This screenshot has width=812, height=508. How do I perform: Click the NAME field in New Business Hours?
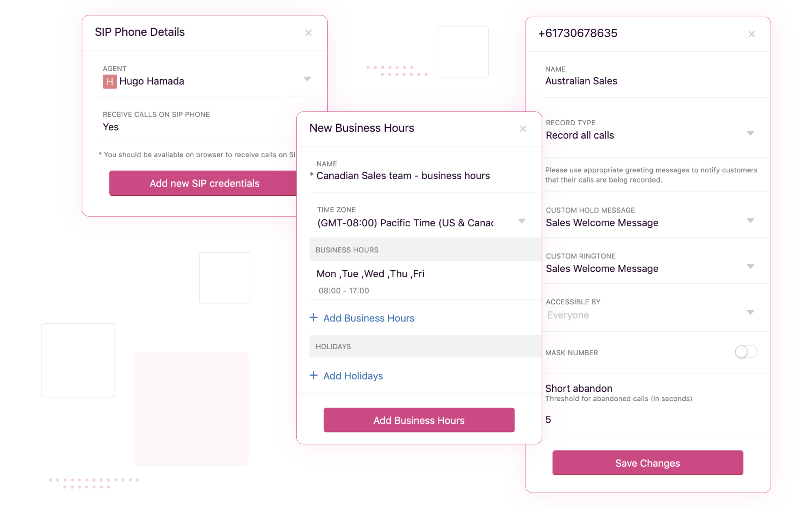[x=419, y=175]
